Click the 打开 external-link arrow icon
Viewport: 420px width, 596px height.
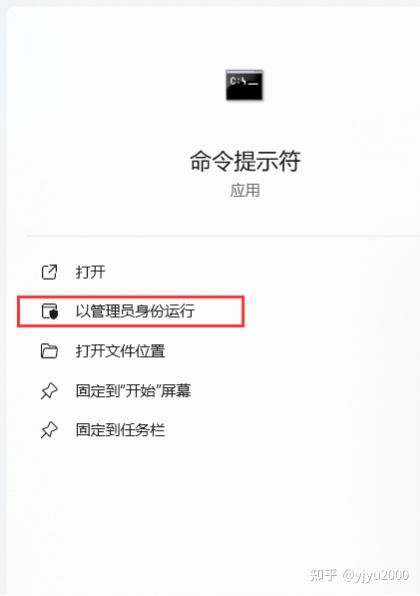[x=49, y=272]
